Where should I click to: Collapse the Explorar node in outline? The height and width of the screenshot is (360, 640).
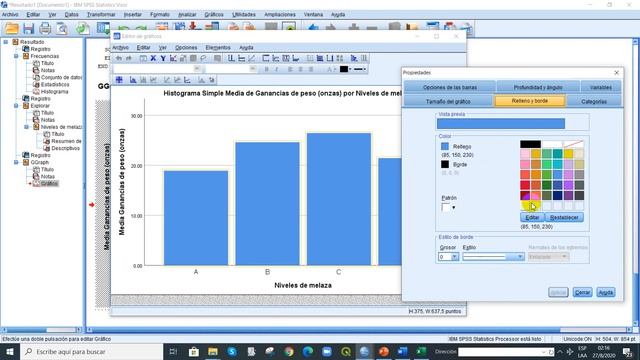click(16, 106)
